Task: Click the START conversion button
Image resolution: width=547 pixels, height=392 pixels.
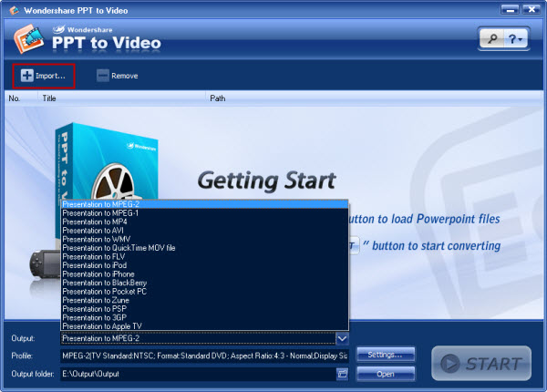Action: click(481, 364)
